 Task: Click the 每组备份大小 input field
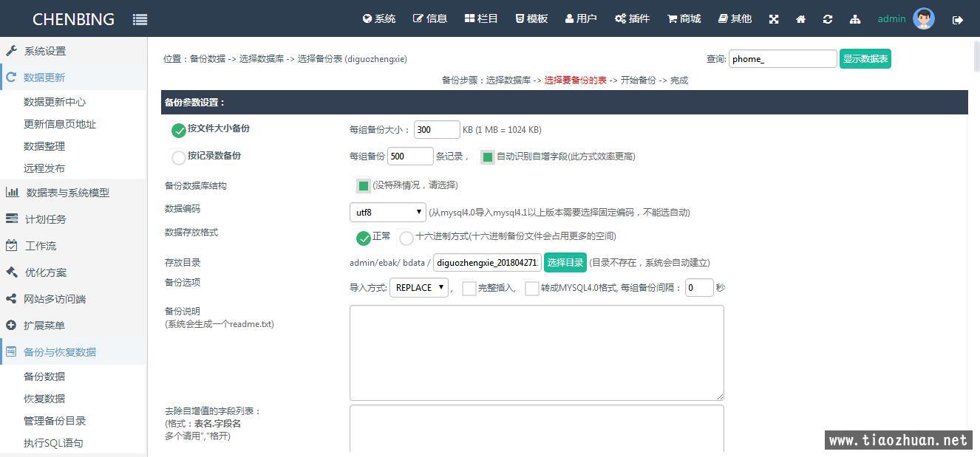pyautogui.click(x=437, y=130)
